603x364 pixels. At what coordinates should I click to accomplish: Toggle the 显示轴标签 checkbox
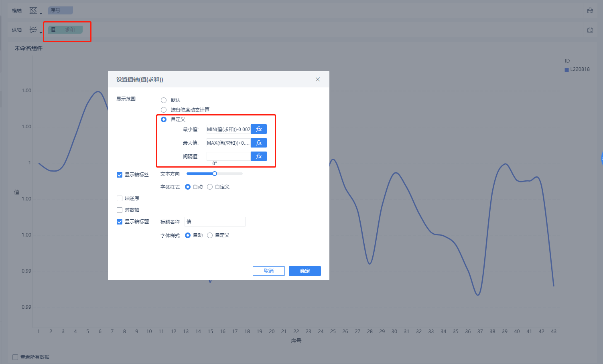(120, 175)
